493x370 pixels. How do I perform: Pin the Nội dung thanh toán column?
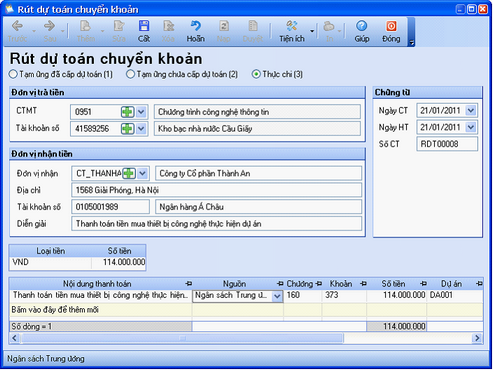[189, 284]
